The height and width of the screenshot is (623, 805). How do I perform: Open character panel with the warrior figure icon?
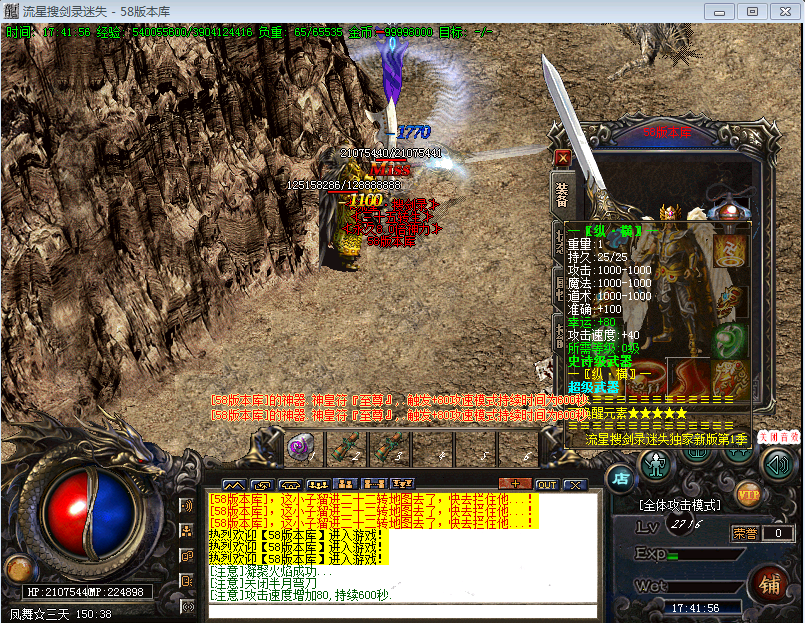656,465
